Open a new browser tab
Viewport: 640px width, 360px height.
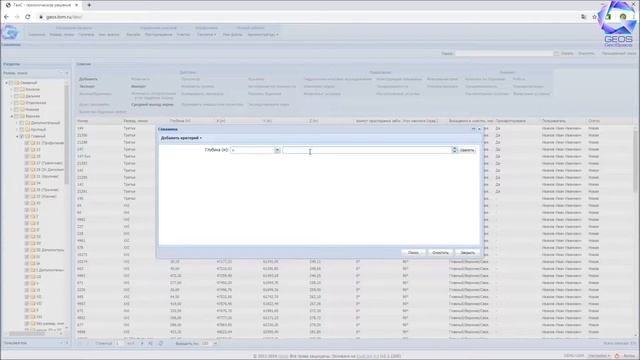click(x=89, y=5)
